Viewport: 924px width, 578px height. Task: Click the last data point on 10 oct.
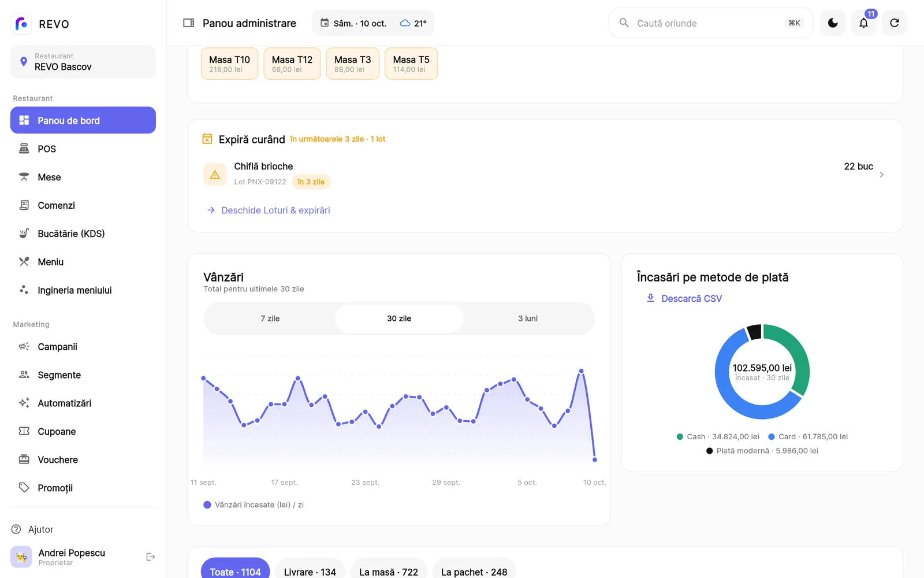point(595,460)
